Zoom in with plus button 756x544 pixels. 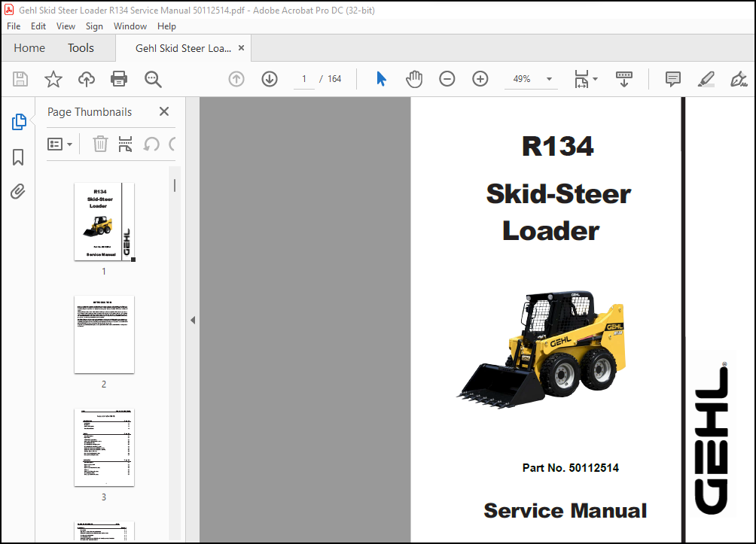480,79
